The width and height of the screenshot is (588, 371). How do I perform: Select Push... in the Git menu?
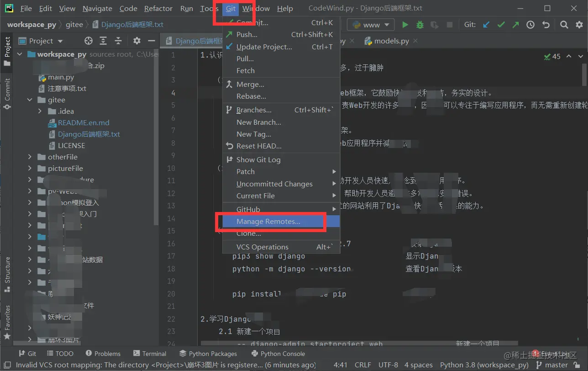tap(281, 34)
